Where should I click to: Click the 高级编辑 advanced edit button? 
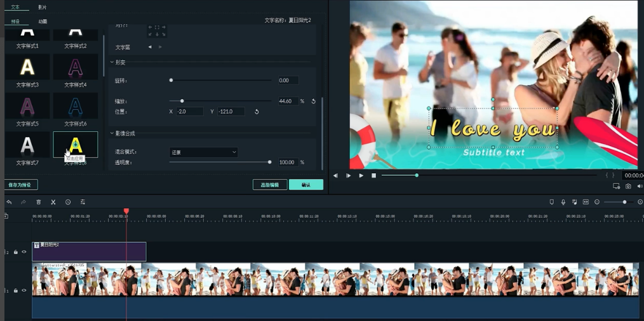(x=269, y=185)
